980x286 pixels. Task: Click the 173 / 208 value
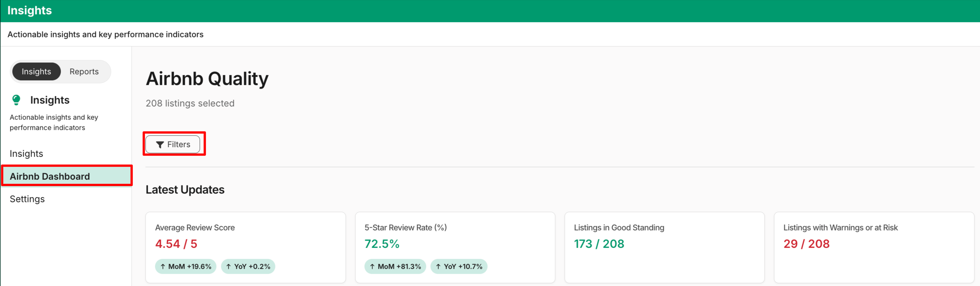(x=599, y=244)
